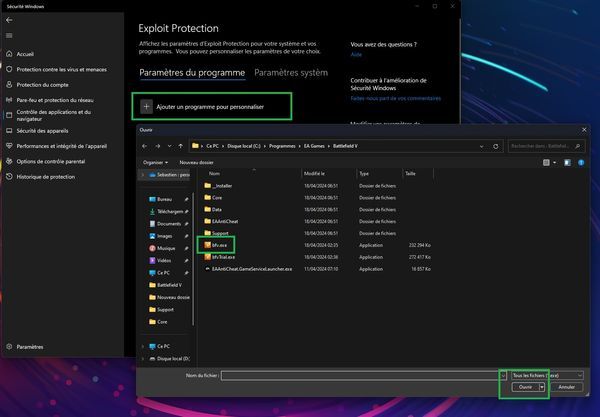
Task: Go up one folder with up arrow
Action: click(179, 146)
